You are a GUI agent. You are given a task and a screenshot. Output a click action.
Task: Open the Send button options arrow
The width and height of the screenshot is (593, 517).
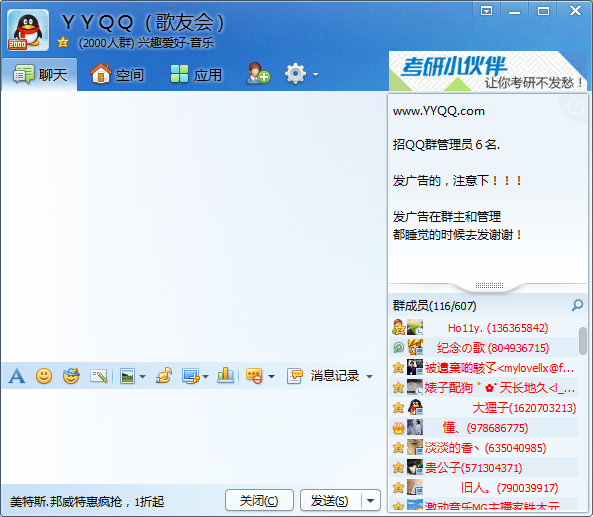(371, 501)
